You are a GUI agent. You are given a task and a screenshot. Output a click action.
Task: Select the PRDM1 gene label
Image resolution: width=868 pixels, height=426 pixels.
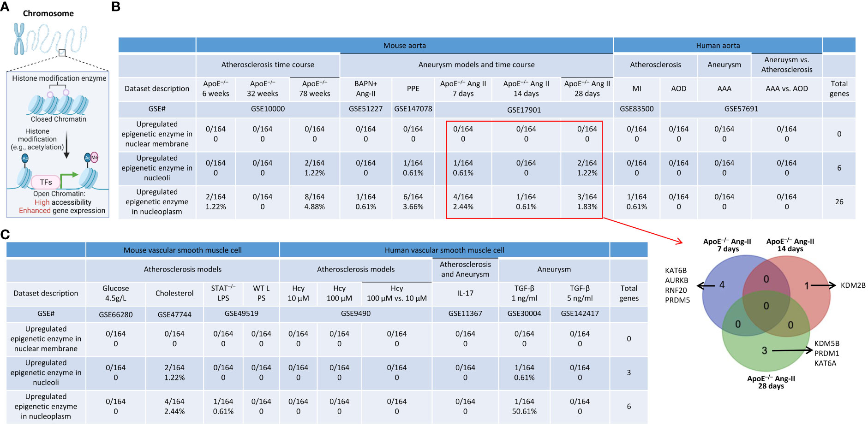point(827,353)
